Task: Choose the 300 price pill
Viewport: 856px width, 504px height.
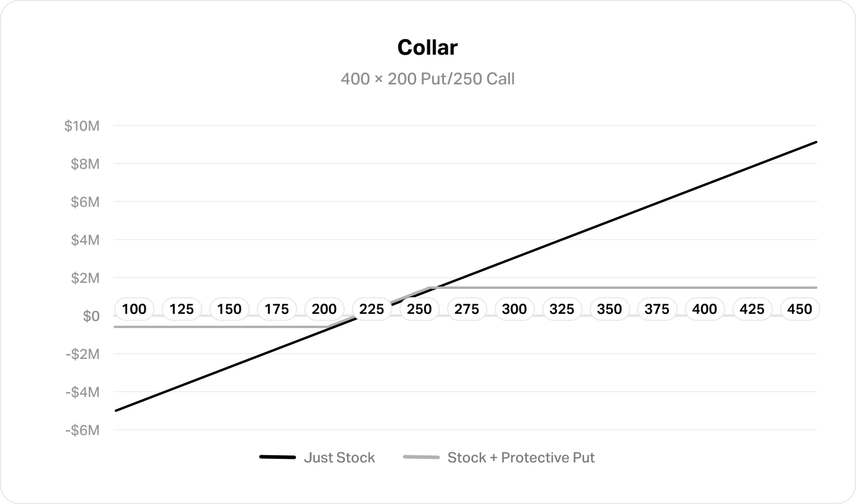Action: [514, 309]
